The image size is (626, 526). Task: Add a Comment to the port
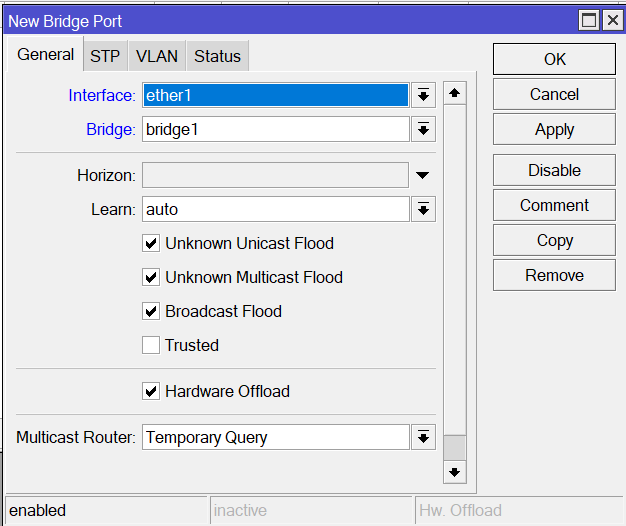click(554, 206)
